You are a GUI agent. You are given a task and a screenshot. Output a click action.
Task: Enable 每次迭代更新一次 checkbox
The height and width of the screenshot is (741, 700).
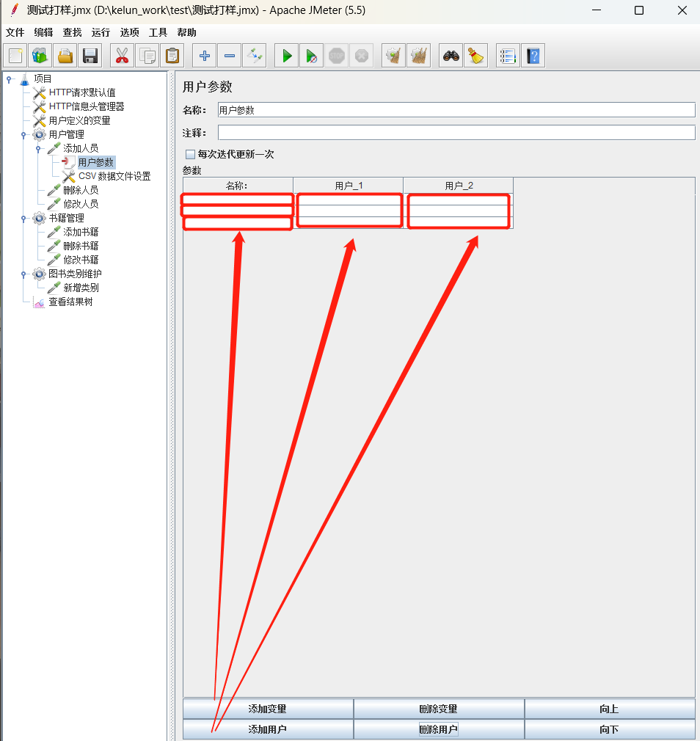[x=191, y=154]
